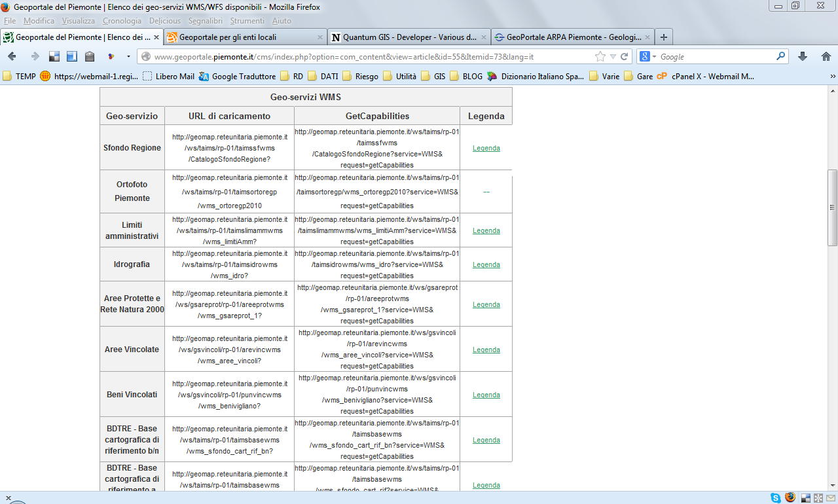This screenshot has width=838, height=504.
Task: Open the Visualizza menu
Action: tap(79, 21)
